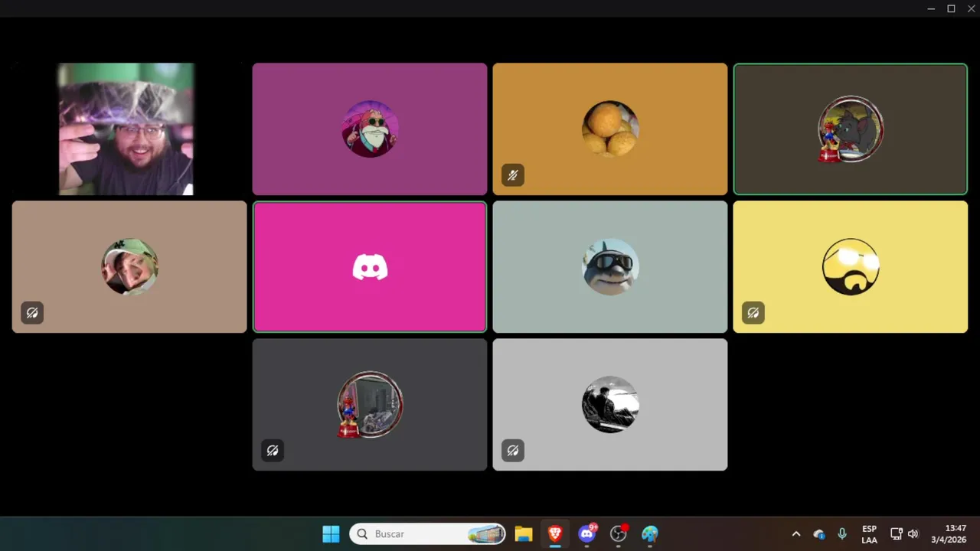Select the speaking elephant avatar on the dark brown tile

[851, 129]
